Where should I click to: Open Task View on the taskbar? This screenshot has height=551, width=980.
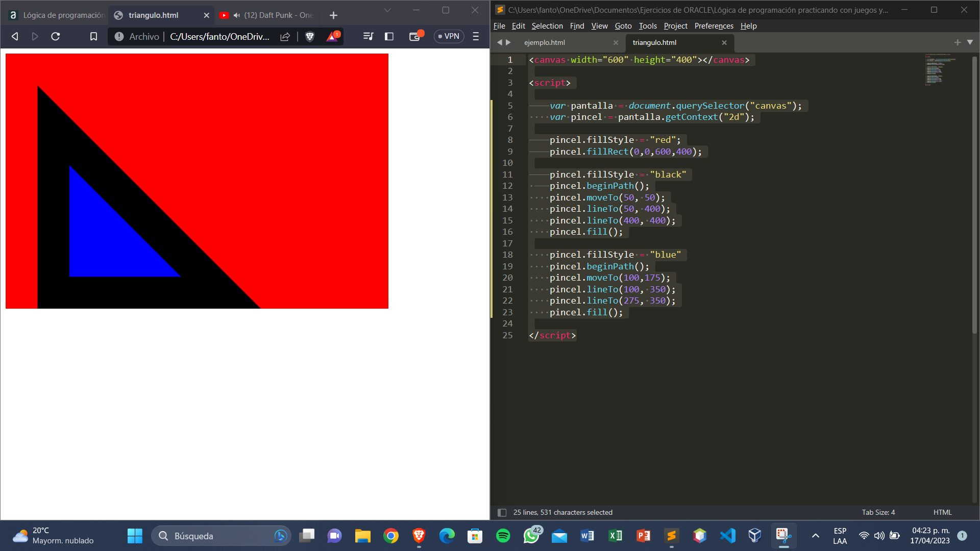(x=307, y=536)
